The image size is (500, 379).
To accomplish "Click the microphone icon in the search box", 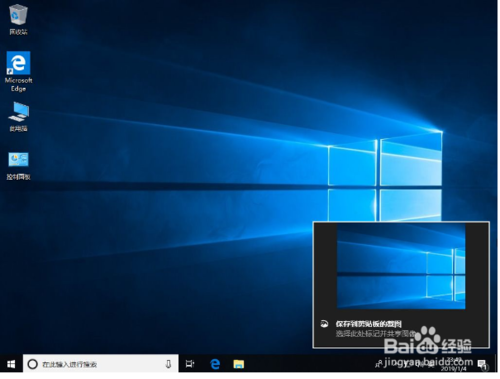I will tap(168, 364).
